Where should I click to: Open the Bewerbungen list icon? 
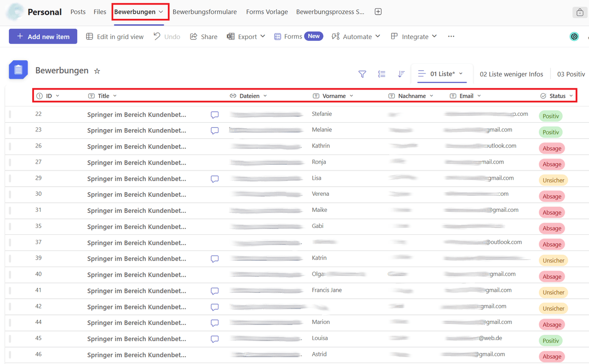click(x=18, y=70)
